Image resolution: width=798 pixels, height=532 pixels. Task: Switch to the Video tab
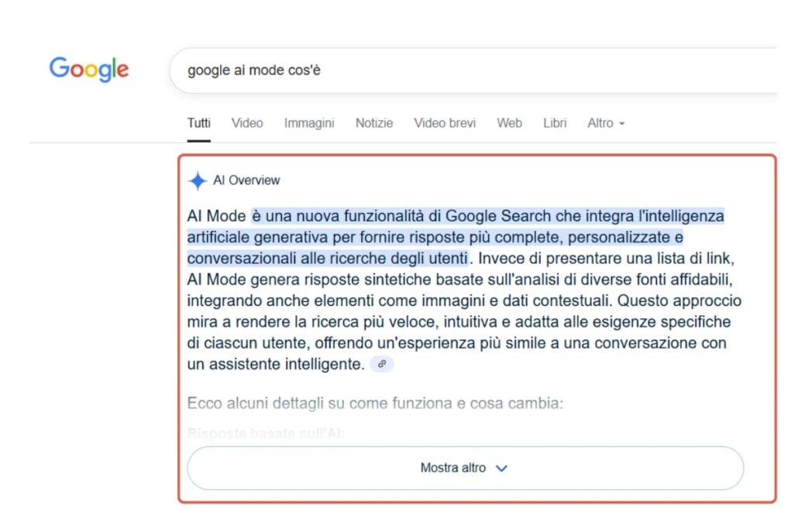click(x=247, y=123)
